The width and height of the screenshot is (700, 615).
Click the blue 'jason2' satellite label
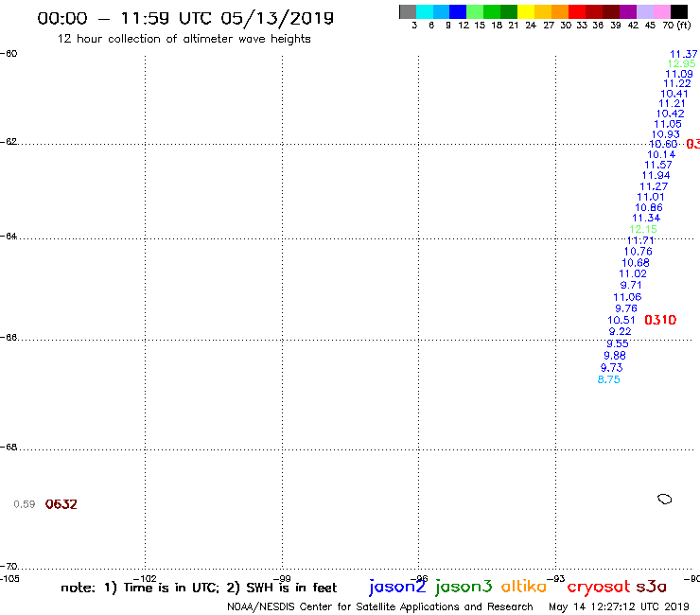(x=397, y=587)
